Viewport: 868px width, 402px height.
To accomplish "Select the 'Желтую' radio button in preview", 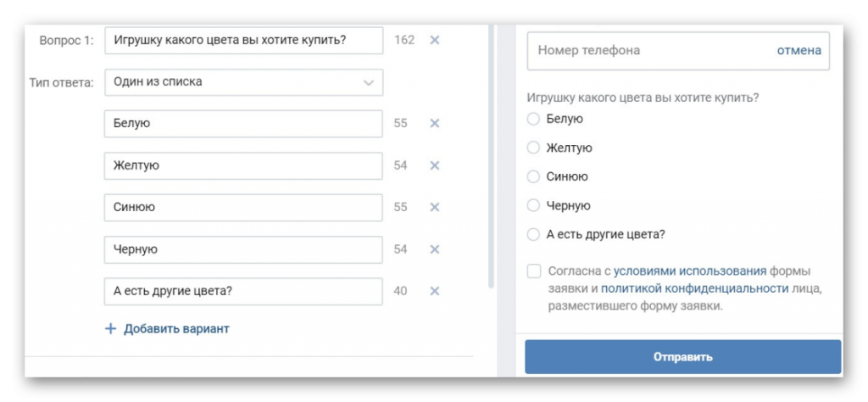I will 533,148.
